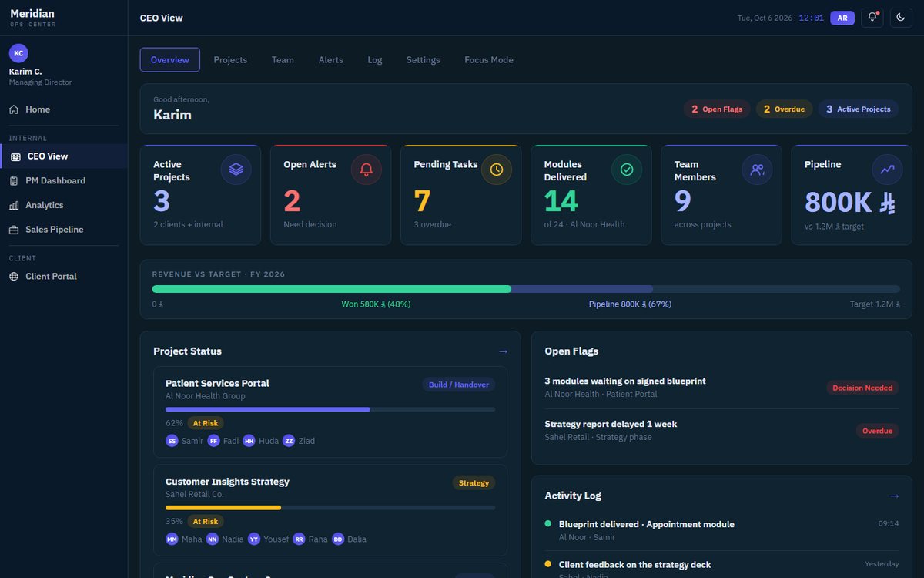924x578 pixels.
Task: Click the 3 Active Projects badge
Action: point(858,109)
